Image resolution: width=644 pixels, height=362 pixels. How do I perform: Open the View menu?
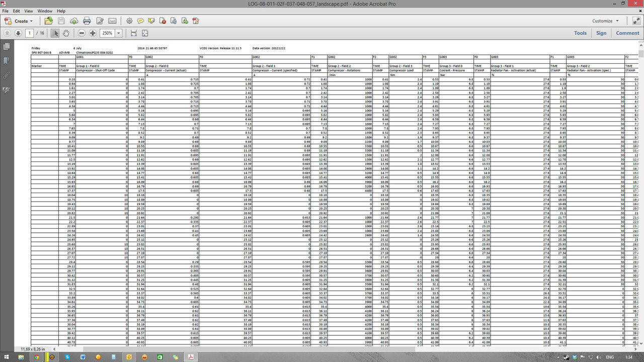coord(29,11)
